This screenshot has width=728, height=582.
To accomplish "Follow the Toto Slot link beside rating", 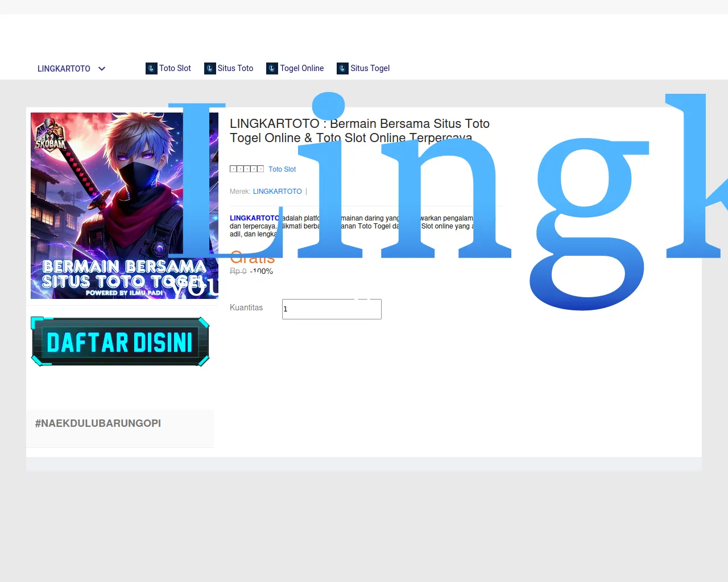I will click(282, 169).
